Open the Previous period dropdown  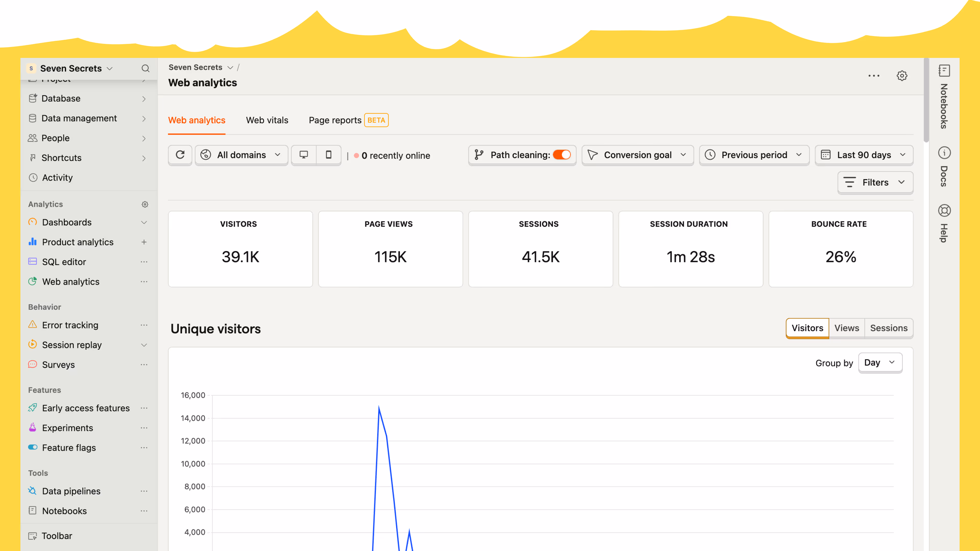(x=754, y=155)
